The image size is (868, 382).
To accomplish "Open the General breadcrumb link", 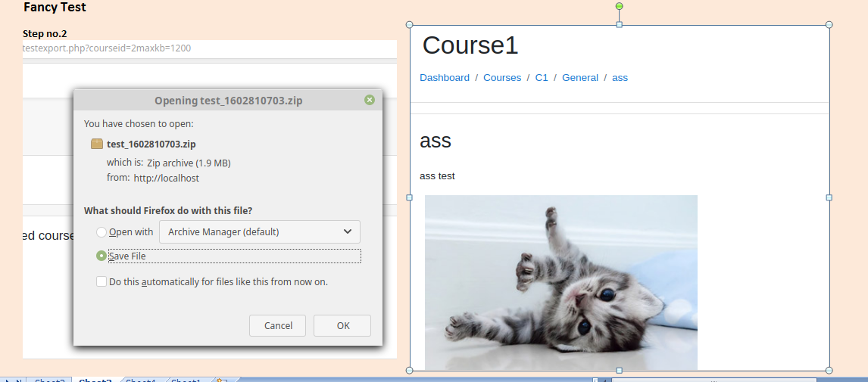I will [x=580, y=78].
